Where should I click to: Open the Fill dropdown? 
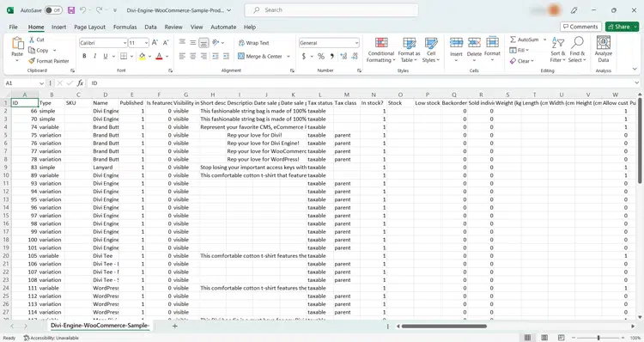click(519, 50)
